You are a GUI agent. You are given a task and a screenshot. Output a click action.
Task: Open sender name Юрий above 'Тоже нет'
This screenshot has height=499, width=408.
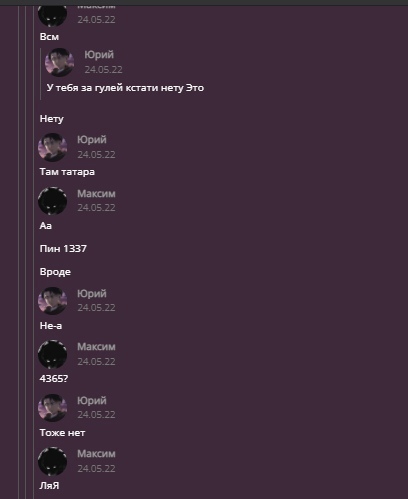(x=92, y=400)
